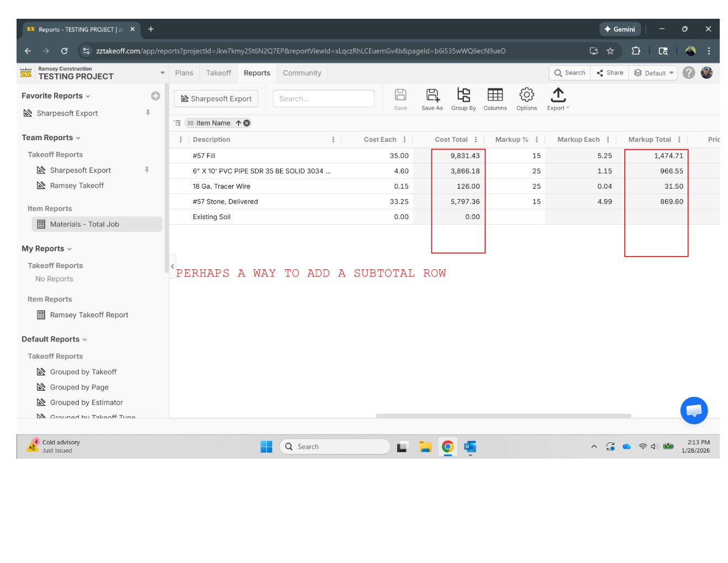Switch to the Community tab
The image size is (728, 563).
[x=302, y=73]
